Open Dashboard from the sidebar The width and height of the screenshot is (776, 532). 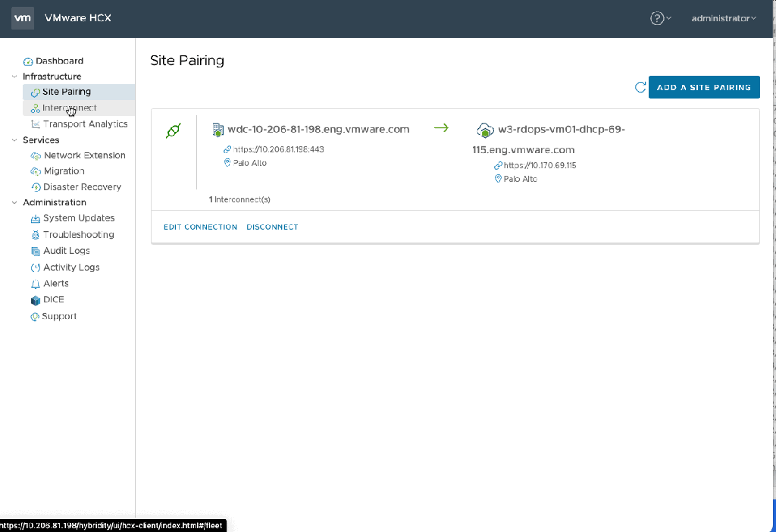[59, 61]
